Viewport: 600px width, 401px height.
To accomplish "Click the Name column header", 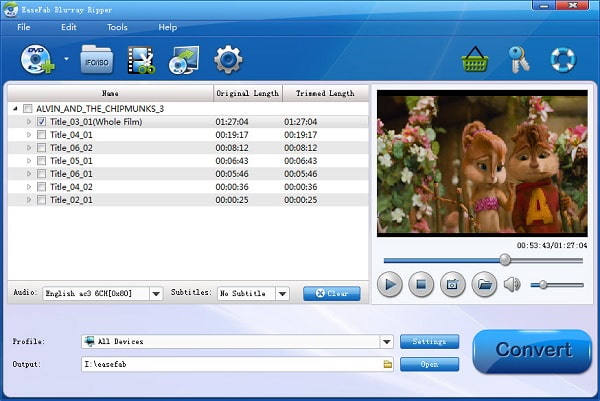I will 110,93.
